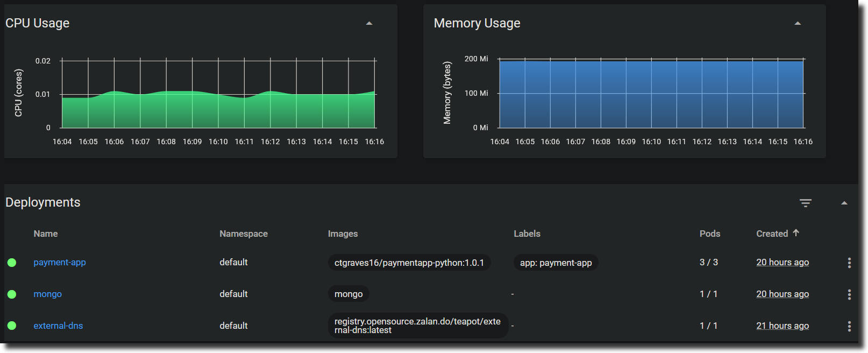Select the external-dns:latest registry image chip
868x353 pixels.
pos(418,326)
